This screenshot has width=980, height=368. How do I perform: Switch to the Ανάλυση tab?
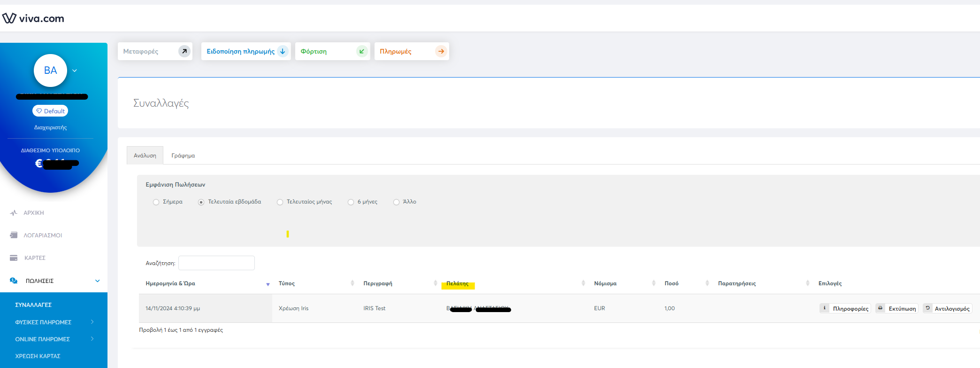point(145,156)
